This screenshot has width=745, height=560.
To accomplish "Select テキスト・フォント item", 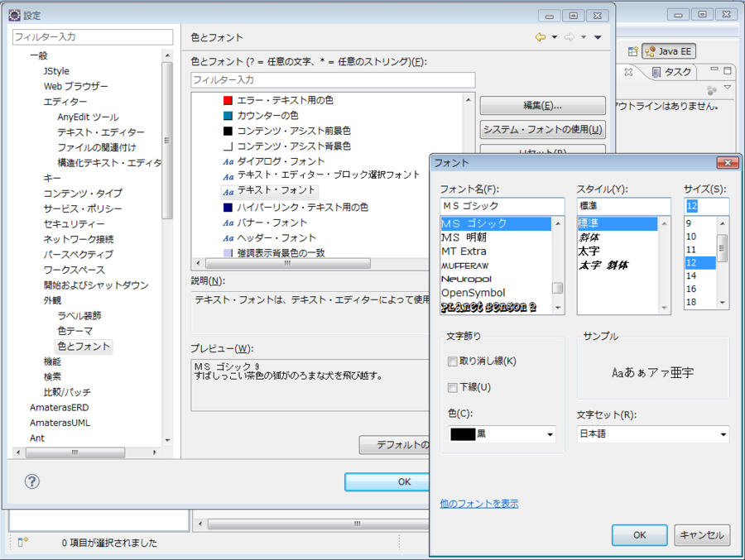I will tap(269, 190).
